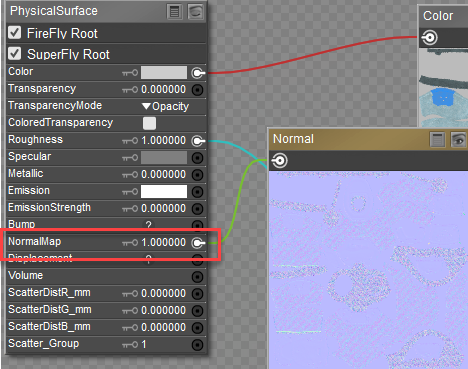
Task: Select Normal node title bar
Action: tap(368, 139)
